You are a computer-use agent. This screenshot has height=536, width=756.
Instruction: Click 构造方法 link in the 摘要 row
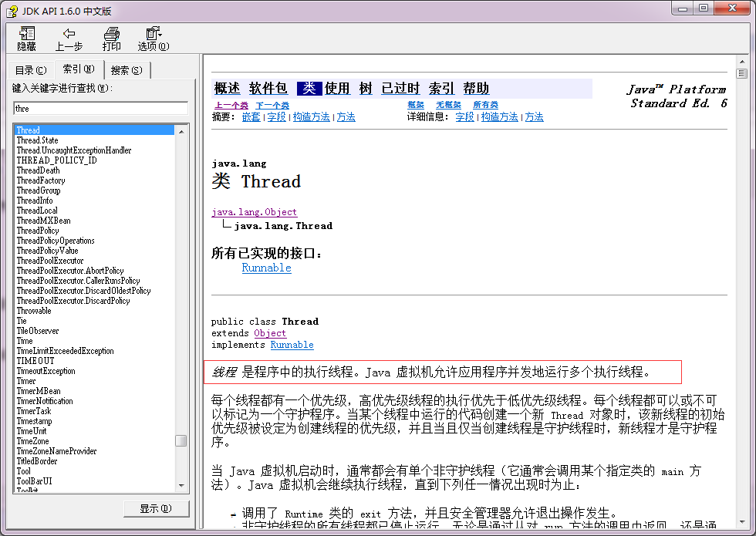pyautogui.click(x=312, y=116)
